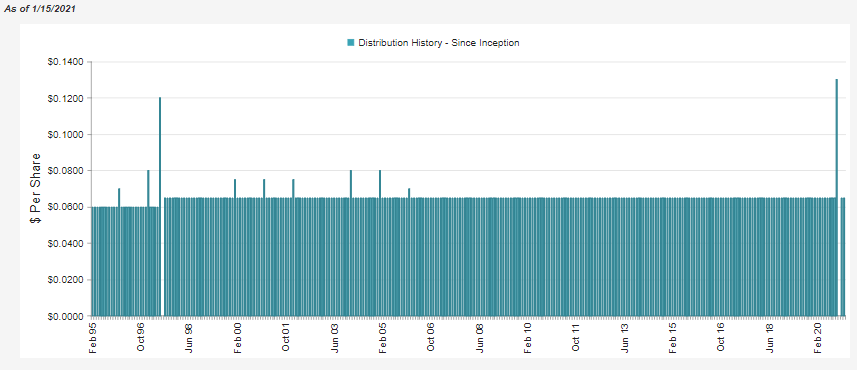This screenshot has height=370, width=857.
Task: Click the tallest bar near Feb 20
Action: pyautogui.click(x=836, y=197)
